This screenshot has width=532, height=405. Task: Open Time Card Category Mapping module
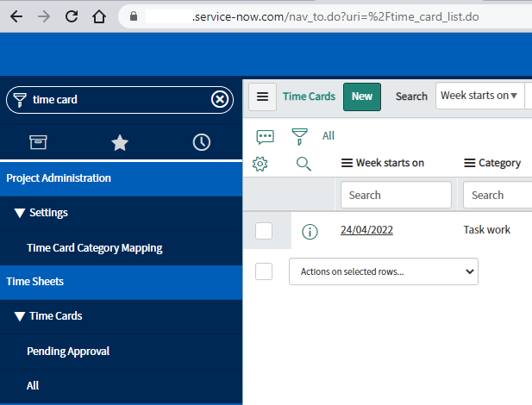pyautogui.click(x=95, y=248)
